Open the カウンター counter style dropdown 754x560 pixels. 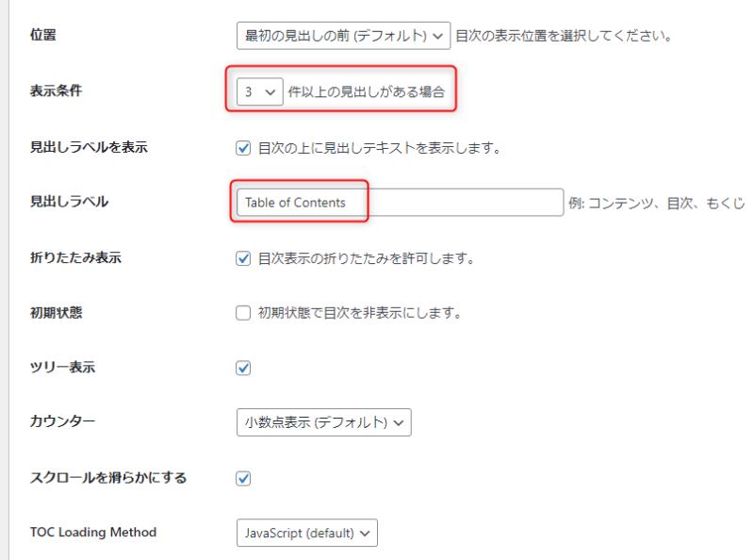click(x=323, y=422)
